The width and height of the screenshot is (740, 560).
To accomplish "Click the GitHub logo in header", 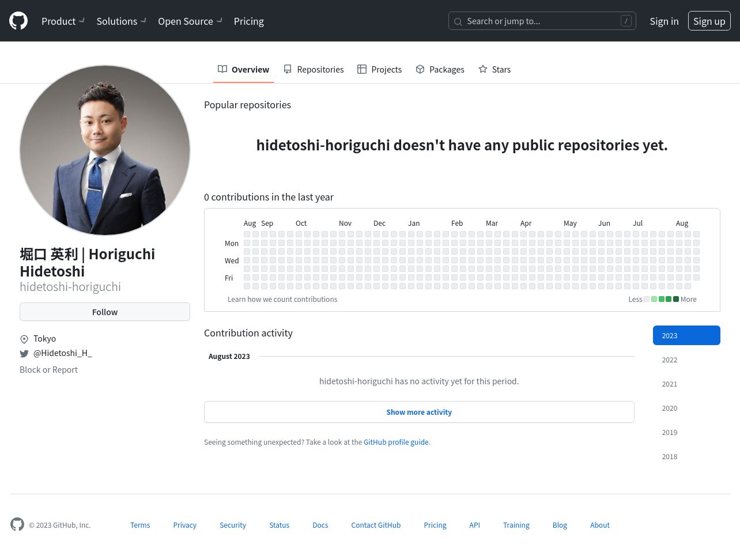I will pyautogui.click(x=18, y=21).
